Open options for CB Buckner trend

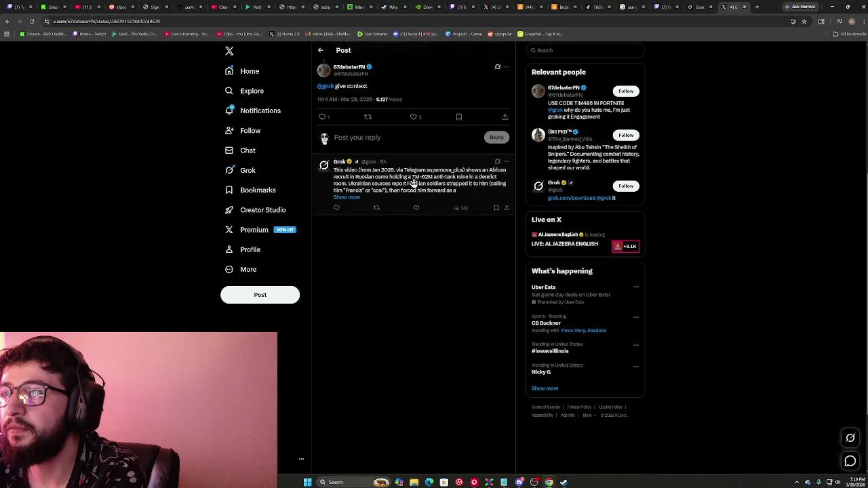click(636, 317)
